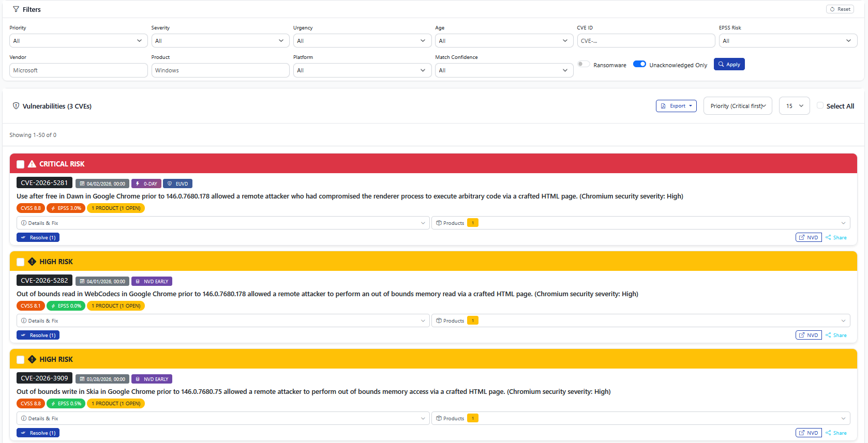Click the 'Showing 1-50 of 0' text
This screenshot has height=443, width=868.
[x=33, y=135]
